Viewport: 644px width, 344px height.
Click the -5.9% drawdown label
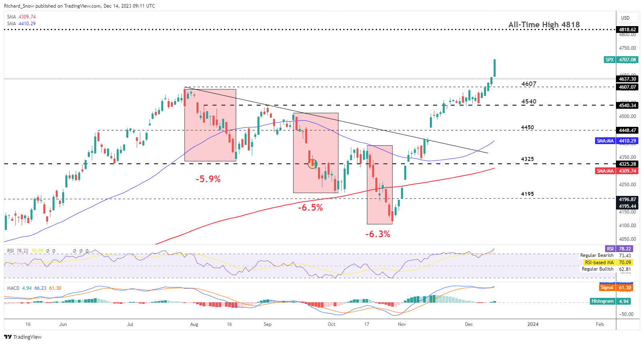[x=208, y=179]
